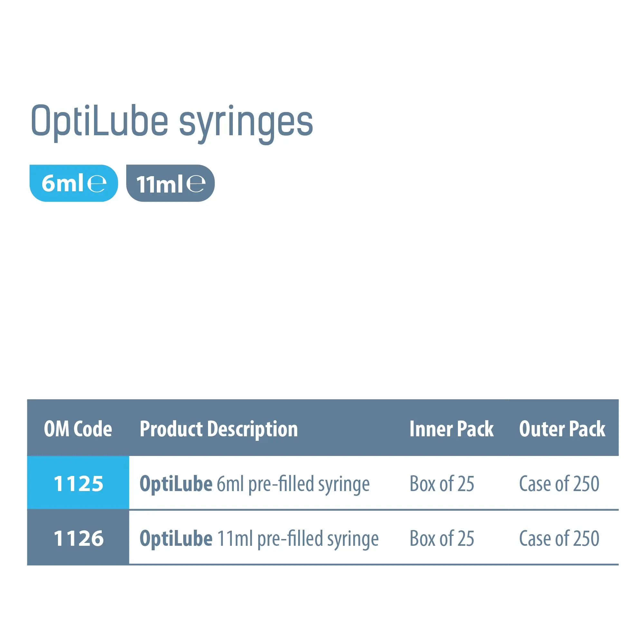644x644 pixels.
Task: Click the Inner Pack column header
Action: [451, 429]
